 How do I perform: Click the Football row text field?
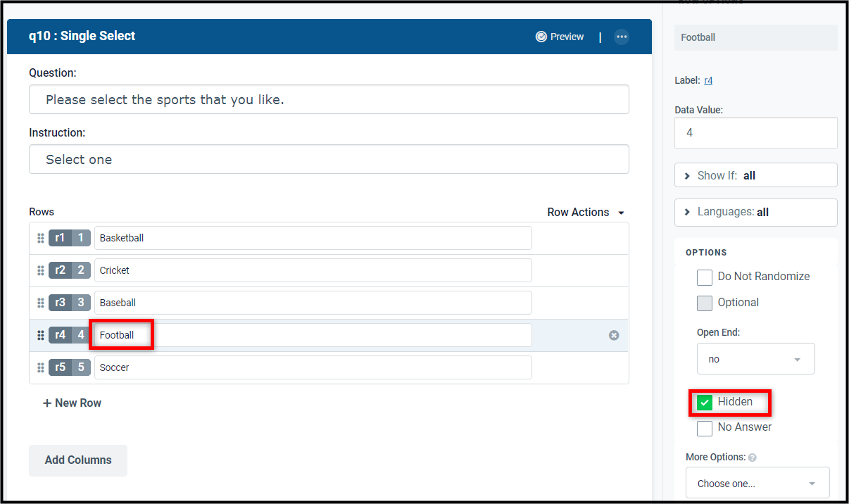click(x=313, y=335)
